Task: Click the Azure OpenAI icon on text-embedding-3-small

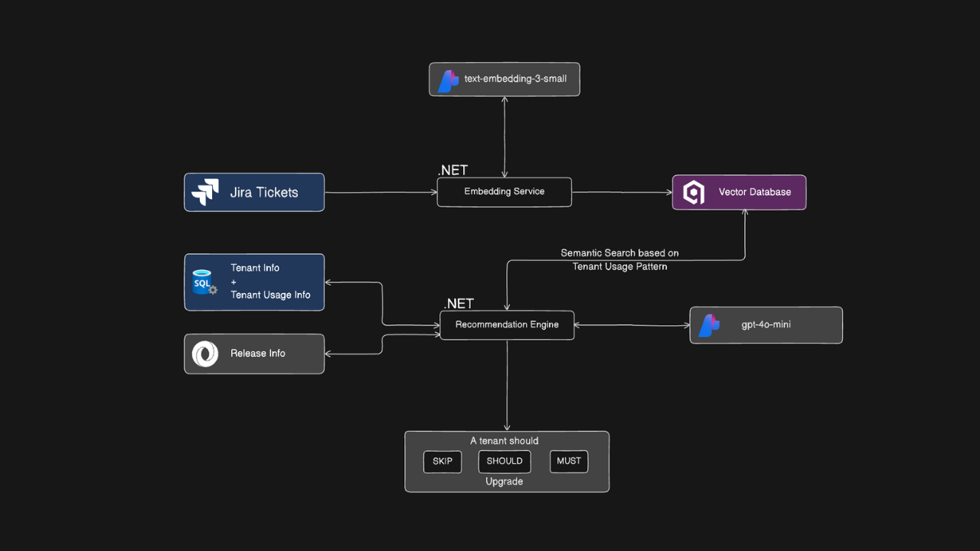Action: tap(447, 79)
